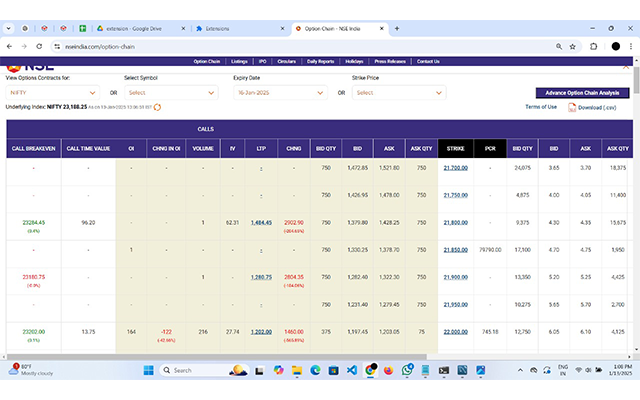Close the Extensions browser tab

click(x=282, y=29)
